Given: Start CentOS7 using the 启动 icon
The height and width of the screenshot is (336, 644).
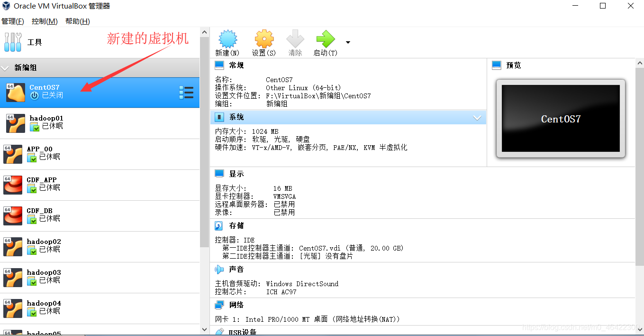Looking at the screenshot, I should point(325,42).
